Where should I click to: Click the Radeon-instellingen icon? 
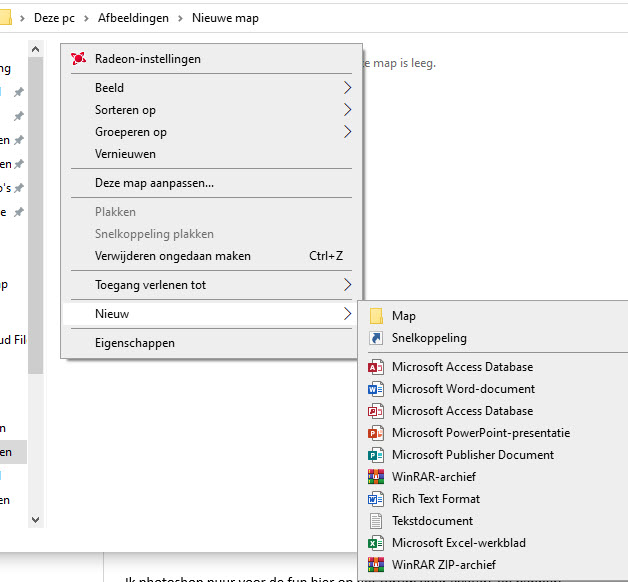pos(78,59)
